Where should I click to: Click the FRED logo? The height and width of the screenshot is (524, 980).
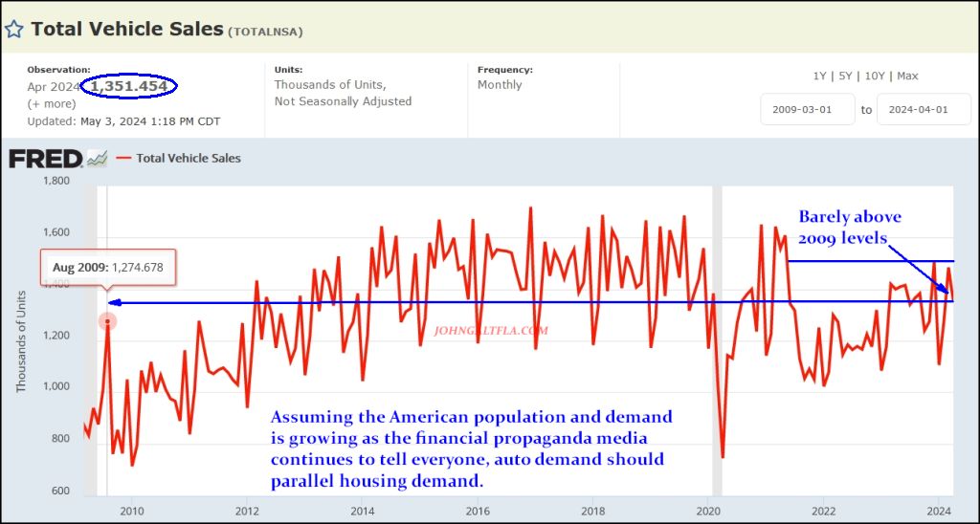click(45, 159)
